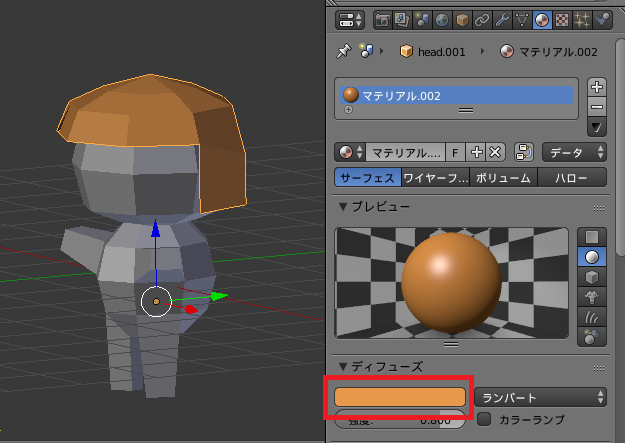Screen dimensions: 625x443
Task: Open the Modifiers wrench tab
Action: coord(502,20)
